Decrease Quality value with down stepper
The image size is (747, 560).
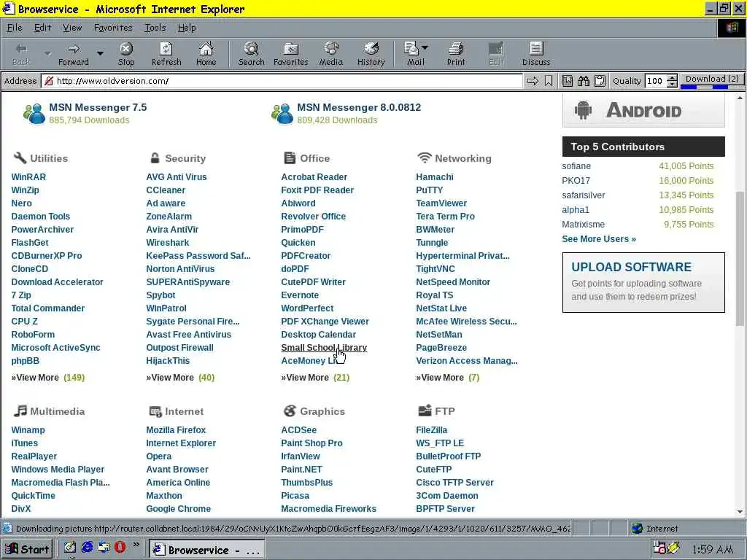[x=672, y=85]
